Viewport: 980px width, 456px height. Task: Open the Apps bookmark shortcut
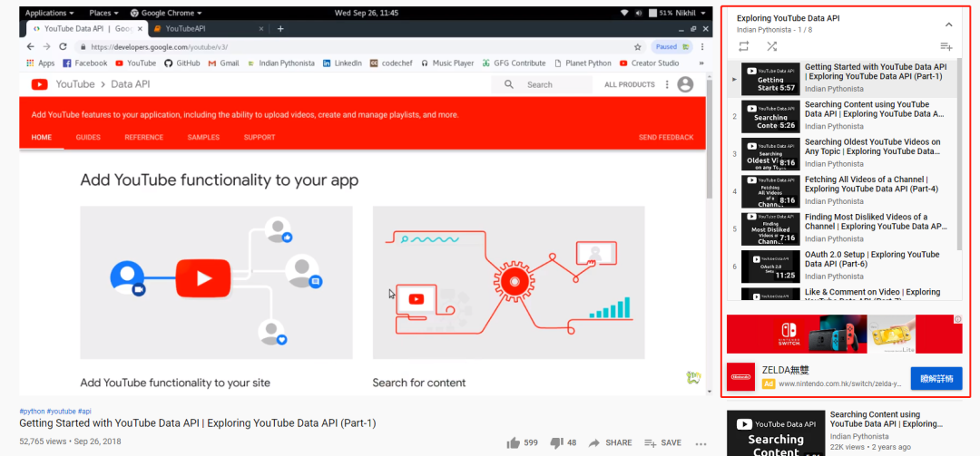pyautogui.click(x=40, y=63)
